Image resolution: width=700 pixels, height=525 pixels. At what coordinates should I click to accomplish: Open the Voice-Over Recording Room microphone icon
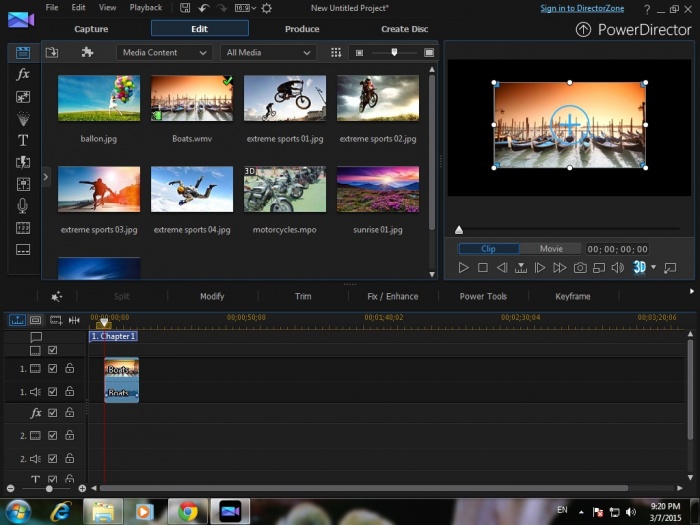tap(23, 205)
